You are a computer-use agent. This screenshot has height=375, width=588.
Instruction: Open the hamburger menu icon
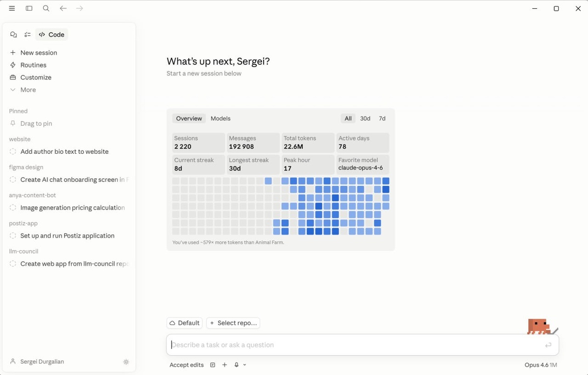12,8
